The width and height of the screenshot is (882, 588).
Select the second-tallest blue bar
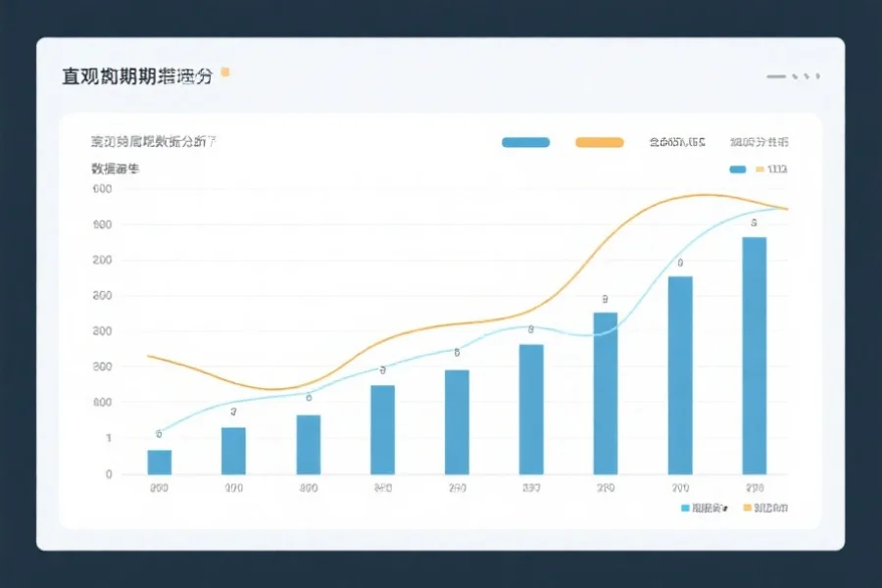click(x=680, y=375)
